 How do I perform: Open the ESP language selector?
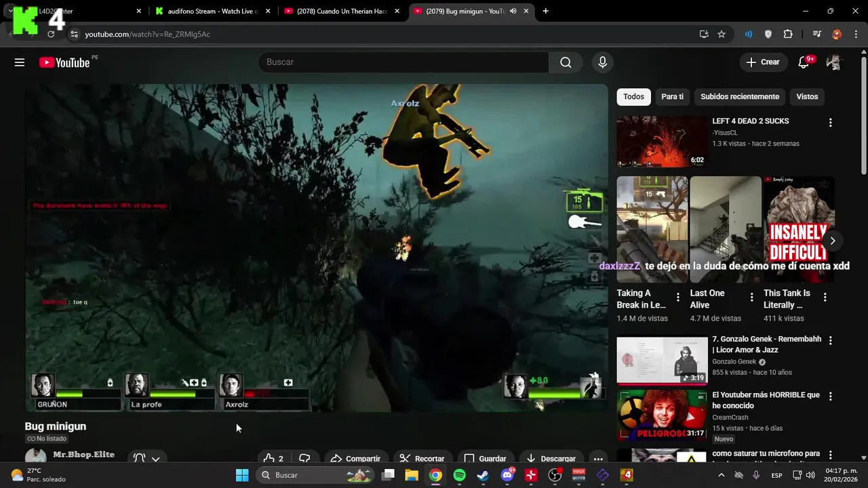(776, 475)
